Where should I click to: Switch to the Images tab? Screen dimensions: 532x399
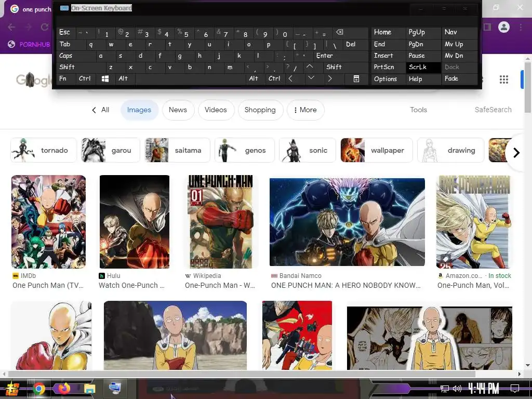tap(139, 110)
